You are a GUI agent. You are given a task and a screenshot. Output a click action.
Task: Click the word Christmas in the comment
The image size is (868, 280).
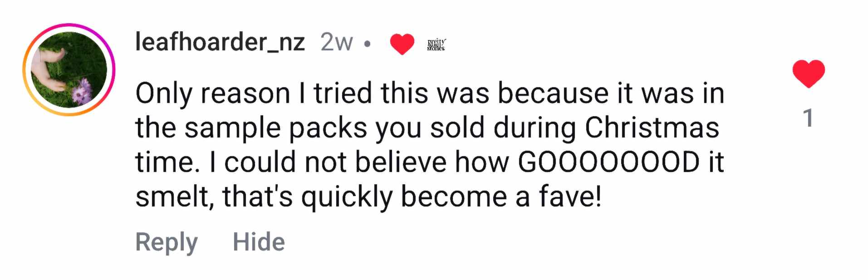(x=652, y=128)
